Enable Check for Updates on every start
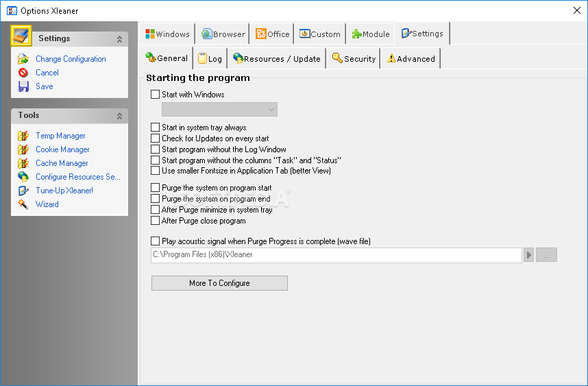Viewport: 588px width, 386px height. point(156,138)
